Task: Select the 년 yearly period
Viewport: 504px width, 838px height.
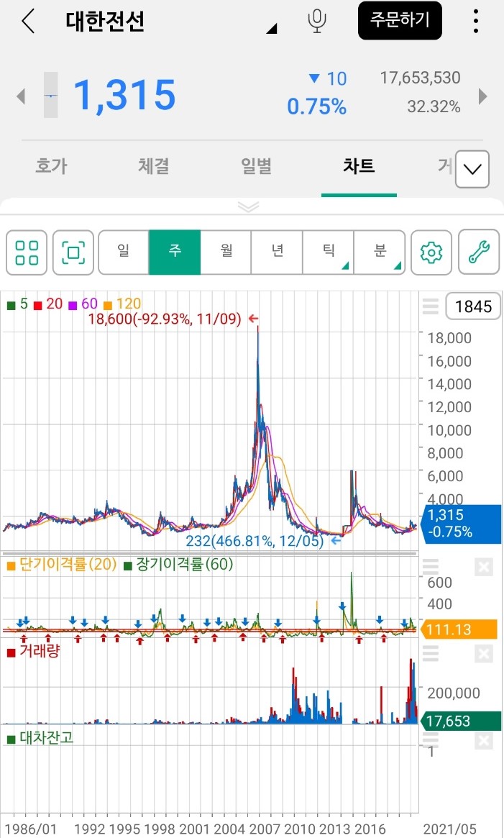Action: [x=277, y=252]
